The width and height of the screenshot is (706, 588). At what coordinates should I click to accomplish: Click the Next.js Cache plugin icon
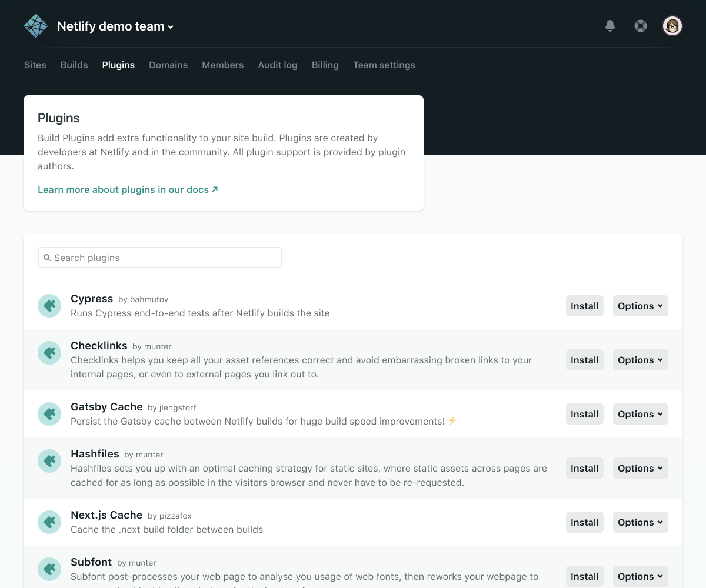click(49, 522)
